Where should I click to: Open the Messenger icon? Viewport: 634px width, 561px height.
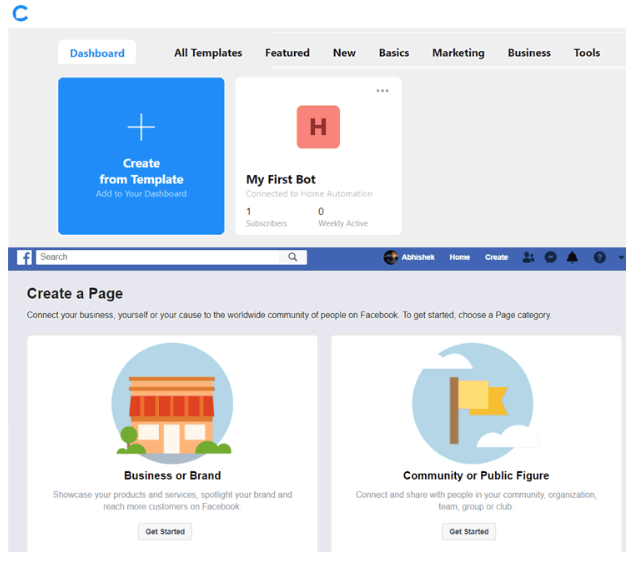point(551,257)
